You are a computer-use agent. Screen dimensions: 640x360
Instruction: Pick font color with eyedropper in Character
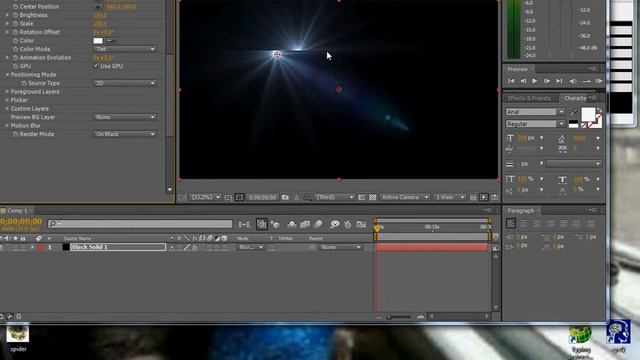point(573,112)
